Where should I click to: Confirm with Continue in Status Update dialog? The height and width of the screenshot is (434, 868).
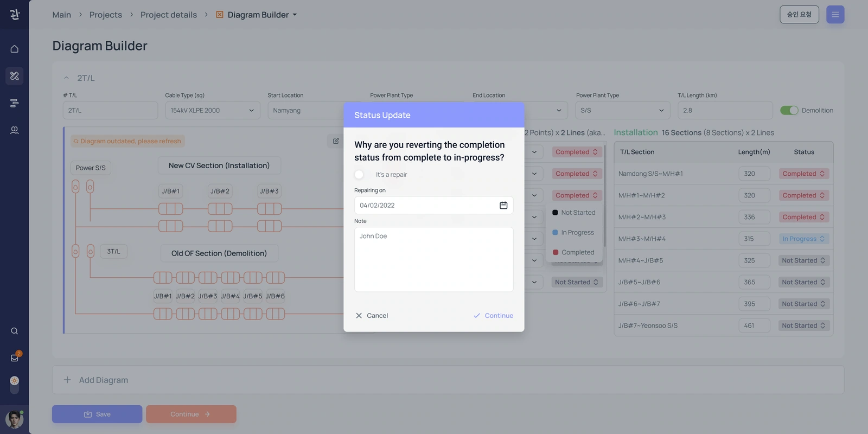point(493,316)
